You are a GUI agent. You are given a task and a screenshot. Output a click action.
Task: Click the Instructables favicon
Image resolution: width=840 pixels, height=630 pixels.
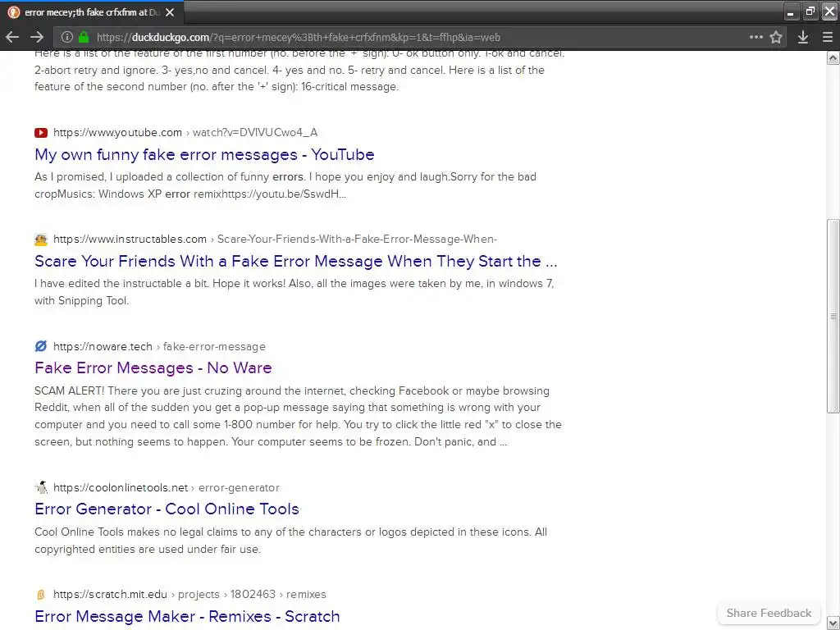click(41, 240)
